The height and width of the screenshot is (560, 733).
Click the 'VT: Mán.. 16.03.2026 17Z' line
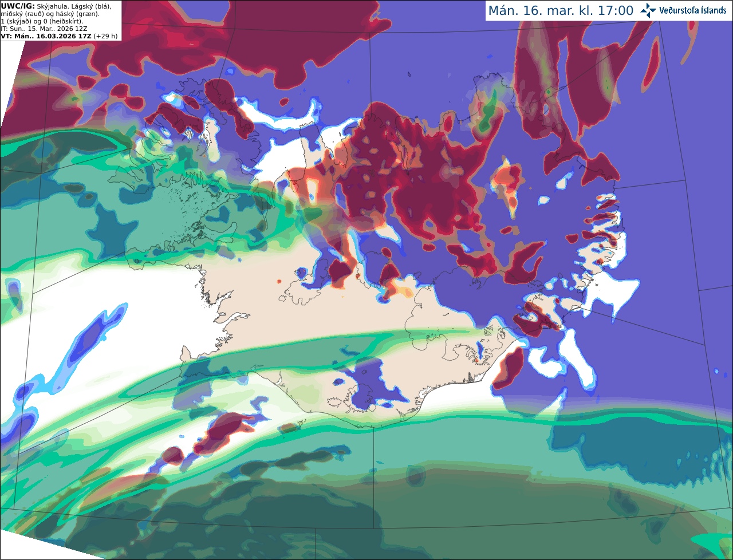(46, 36)
